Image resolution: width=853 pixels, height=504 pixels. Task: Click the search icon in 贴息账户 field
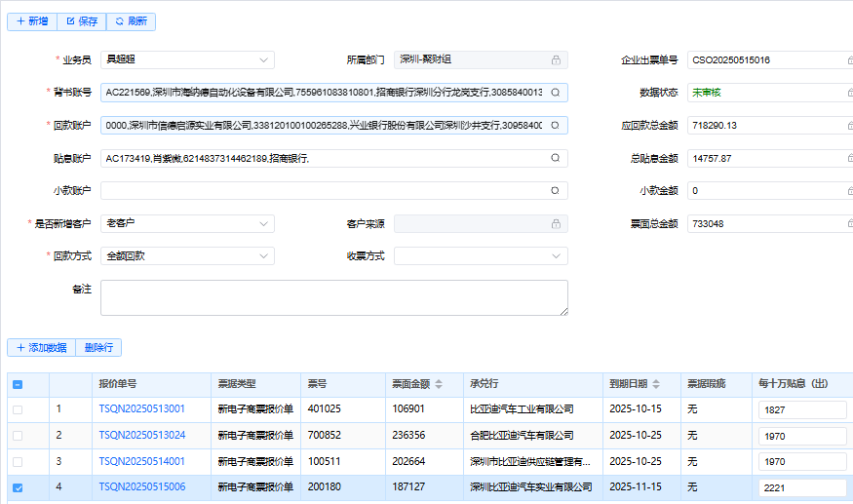pos(556,158)
